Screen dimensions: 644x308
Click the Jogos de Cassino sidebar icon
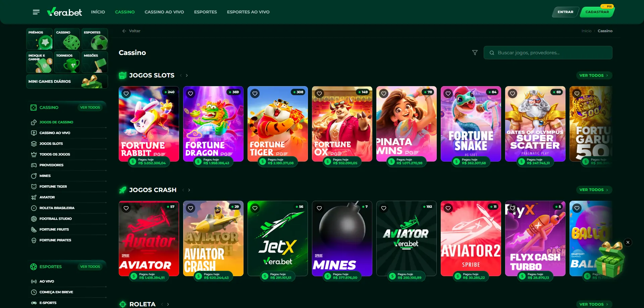(x=34, y=122)
